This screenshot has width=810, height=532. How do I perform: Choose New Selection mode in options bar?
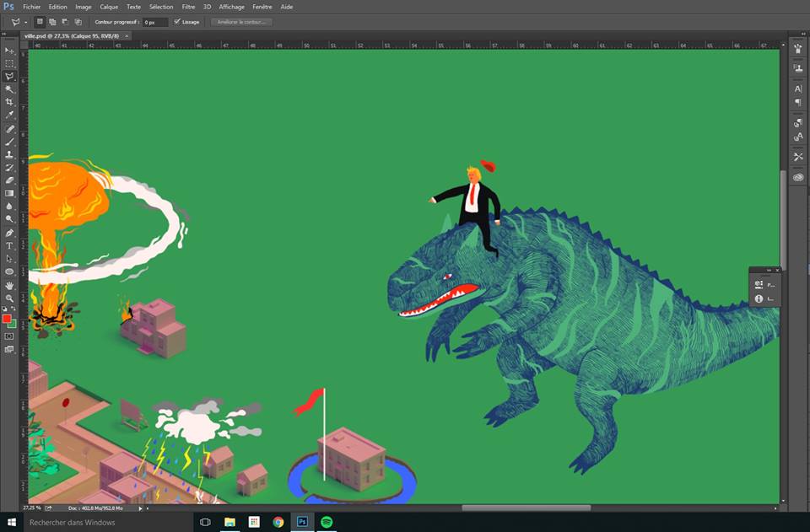(x=40, y=22)
